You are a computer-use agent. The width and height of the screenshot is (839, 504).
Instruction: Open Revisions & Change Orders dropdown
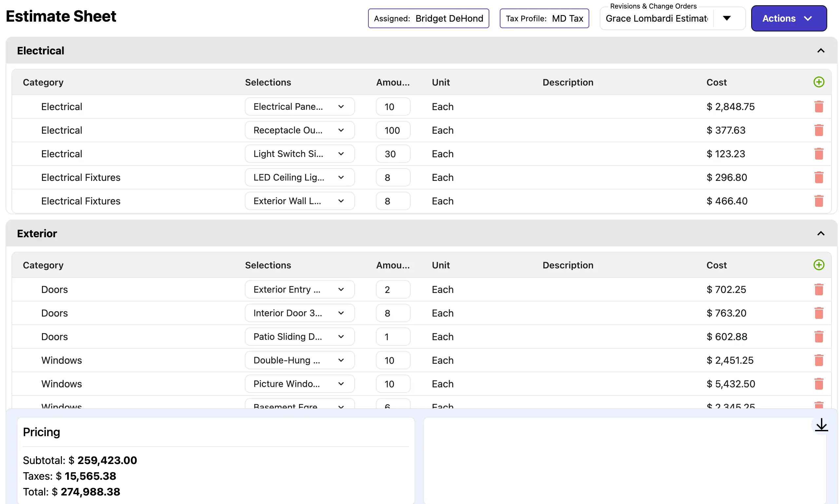726,18
